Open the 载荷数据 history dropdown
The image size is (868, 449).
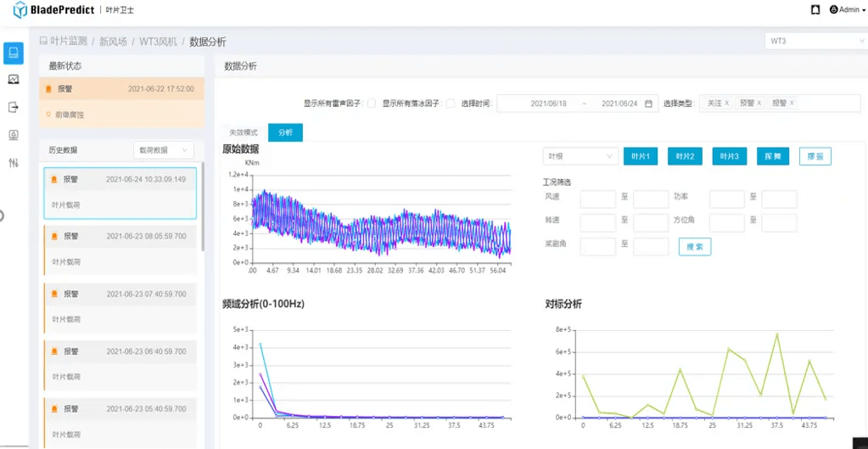(164, 150)
